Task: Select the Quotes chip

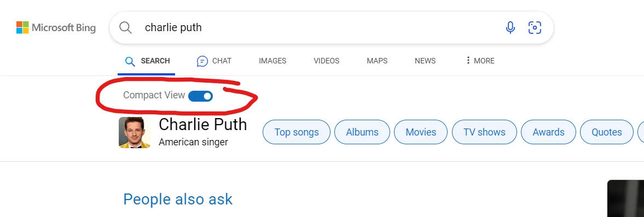Action: click(x=607, y=132)
